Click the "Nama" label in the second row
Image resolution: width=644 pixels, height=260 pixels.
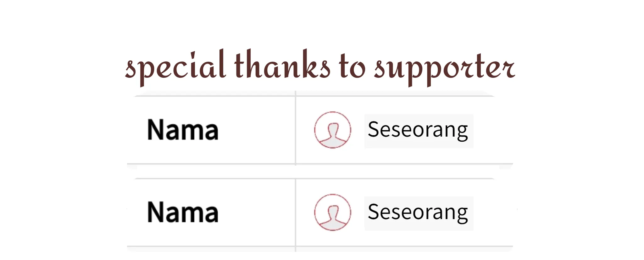(x=183, y=212)
